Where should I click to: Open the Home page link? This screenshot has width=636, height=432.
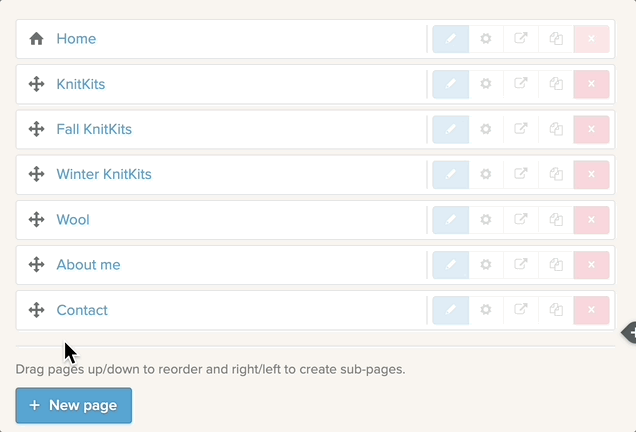[76, 39]
